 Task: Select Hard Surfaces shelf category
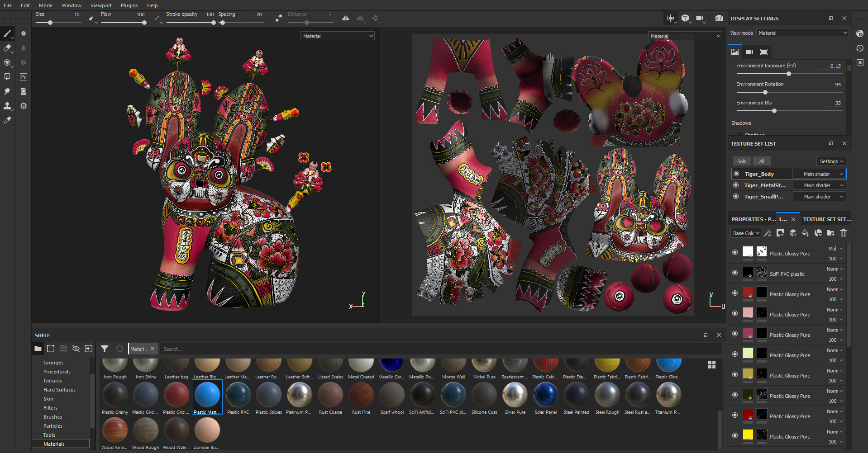tap(59, 390)
